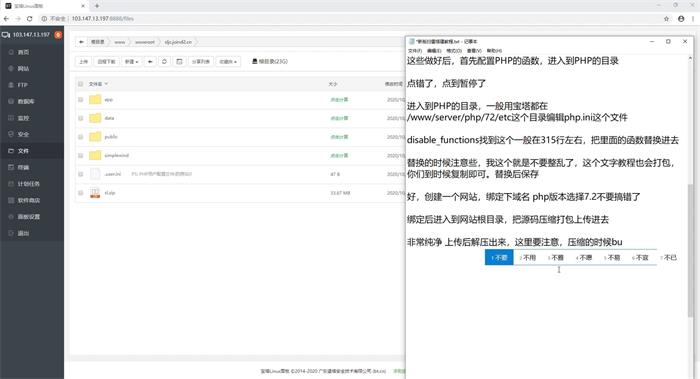Go to wwwroot in the breadcrumb
Viewport: 700px width, 379px height.
point(145,42)
